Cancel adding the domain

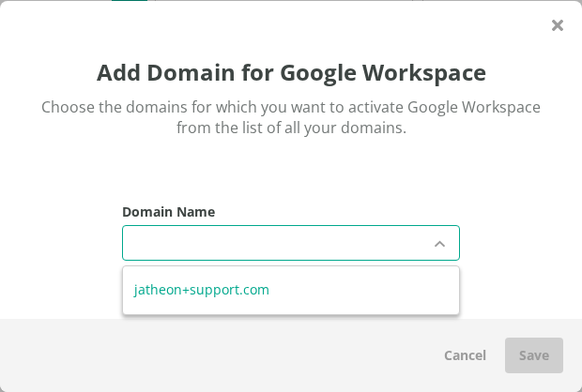(x=465, y=355)
